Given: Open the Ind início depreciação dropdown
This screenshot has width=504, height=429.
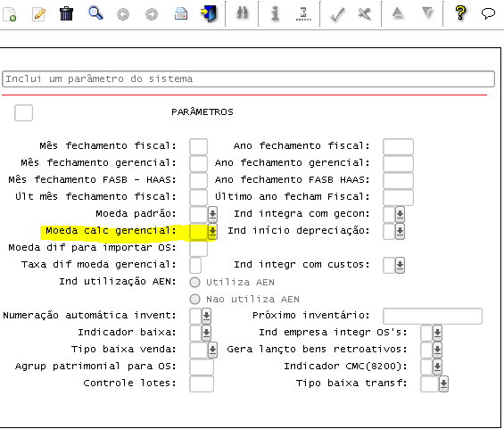Looking at the screenshot, I should point(400,231).
